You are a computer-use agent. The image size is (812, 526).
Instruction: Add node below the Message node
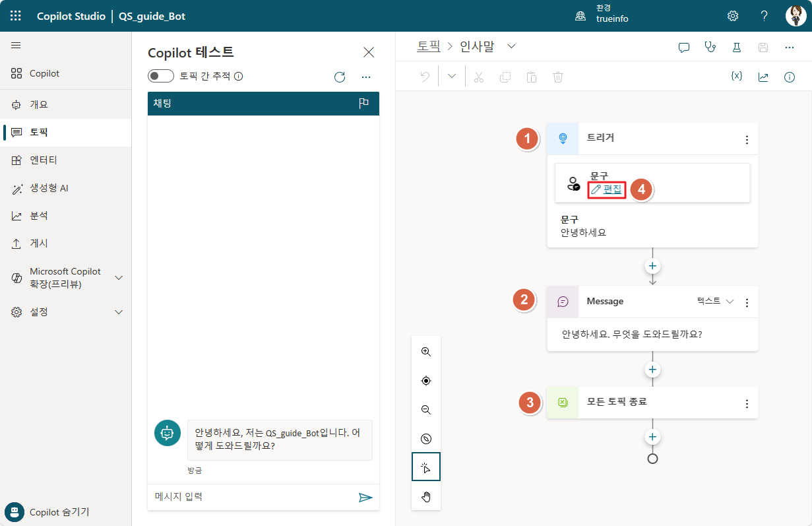(x=652, y=370)
